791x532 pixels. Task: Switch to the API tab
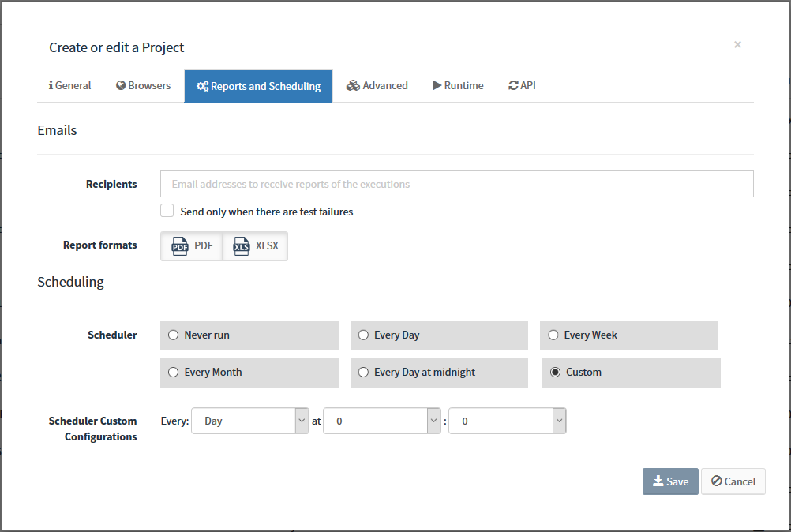coord(522,86)
